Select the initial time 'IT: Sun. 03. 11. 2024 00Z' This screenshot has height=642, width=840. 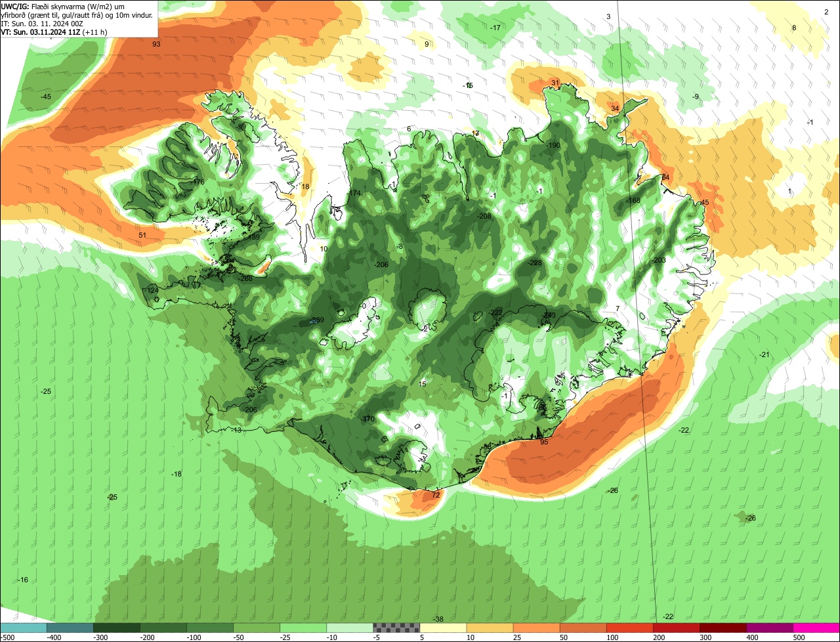pyautogui.click(x=42, y=23)
